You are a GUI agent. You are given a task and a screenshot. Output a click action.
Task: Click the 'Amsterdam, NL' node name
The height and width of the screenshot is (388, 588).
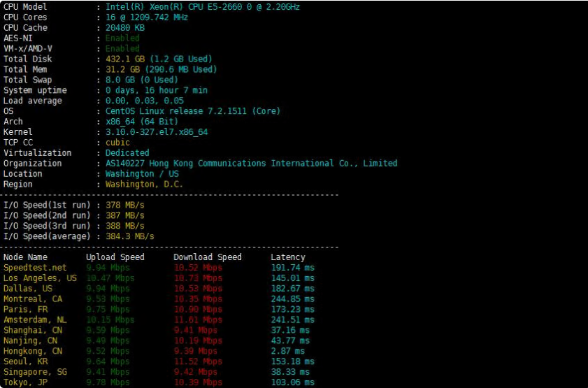(35, 320)
